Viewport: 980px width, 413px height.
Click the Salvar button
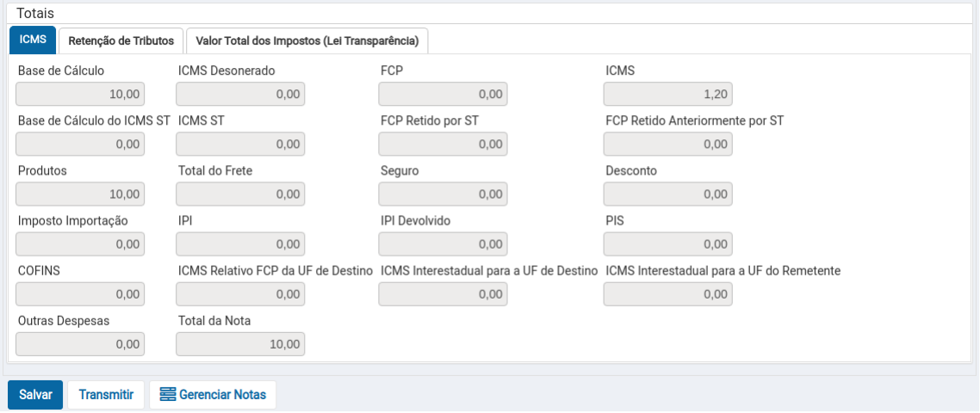35,395
